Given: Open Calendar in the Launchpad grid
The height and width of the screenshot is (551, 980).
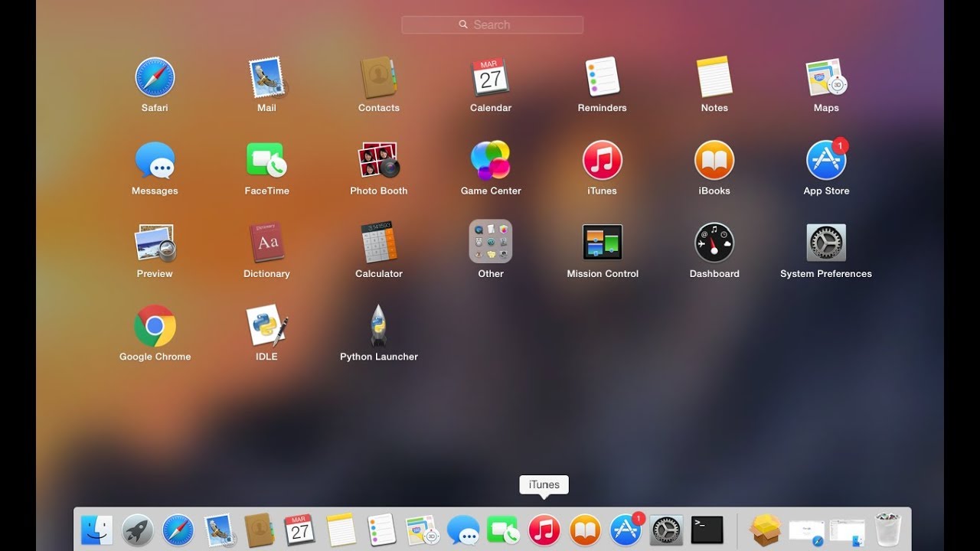Looking at the screenshot, I should [491, 78].
